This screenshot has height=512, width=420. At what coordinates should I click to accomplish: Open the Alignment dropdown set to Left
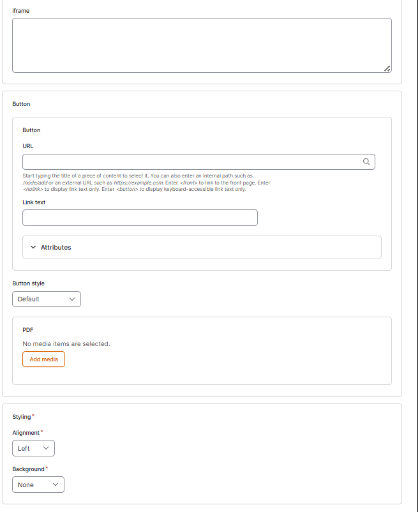tap(33, 448)
